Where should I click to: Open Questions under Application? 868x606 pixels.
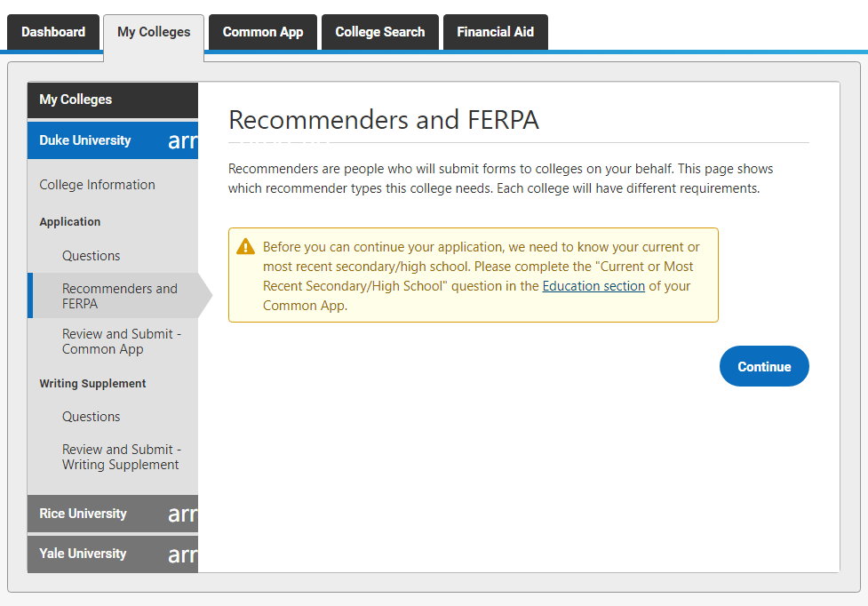[91, 256]
